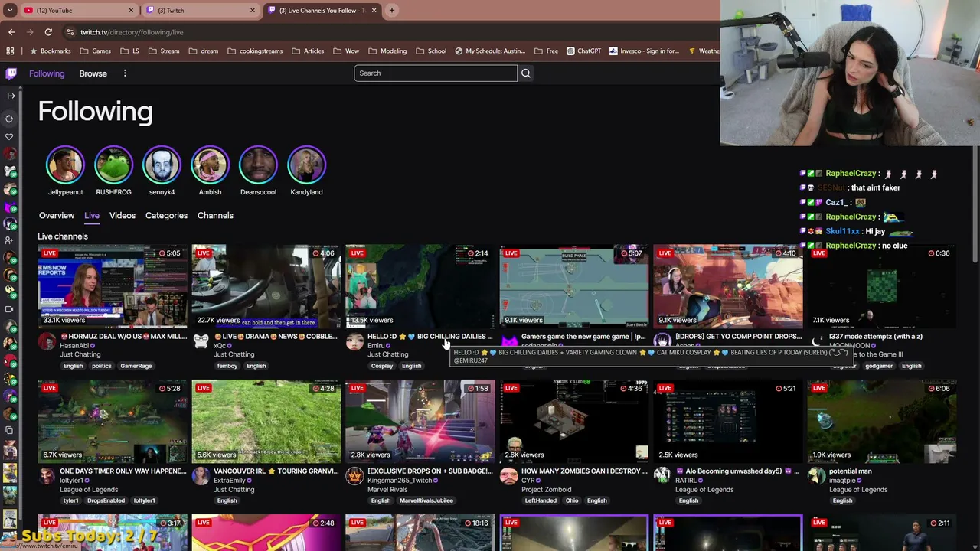Screen dimensions: 980x551
Task: Expand the Modeling bookmark folder
Action: click(387, 51)
